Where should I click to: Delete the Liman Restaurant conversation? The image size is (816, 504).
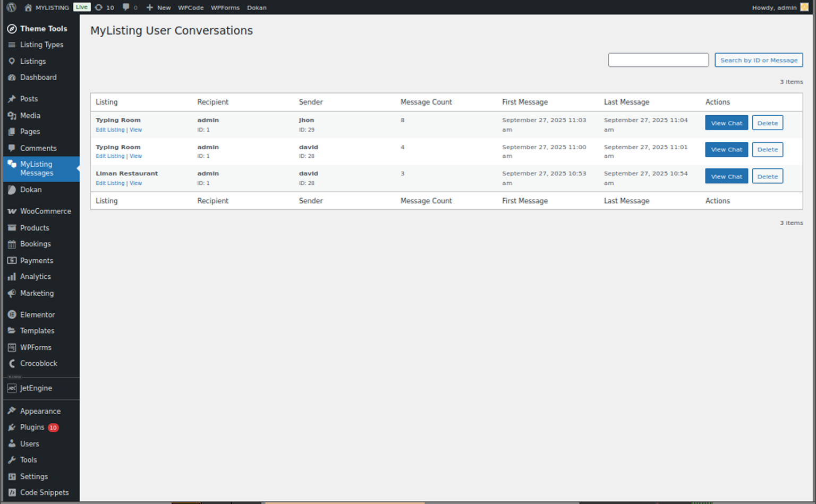click(767, 176)
